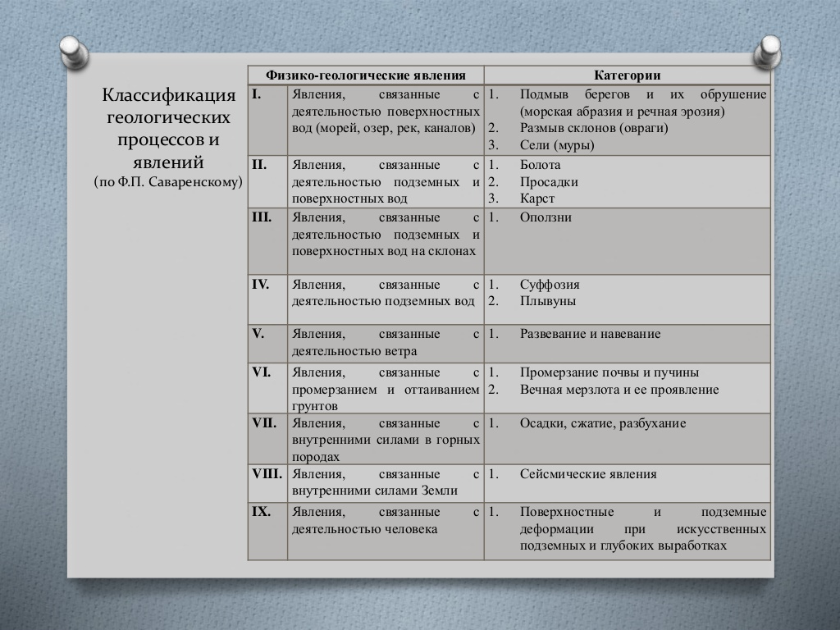The height and width of the screenshot is (630, 840).
Task: Click the 'Просадки' category
Action: coord(549,182)
